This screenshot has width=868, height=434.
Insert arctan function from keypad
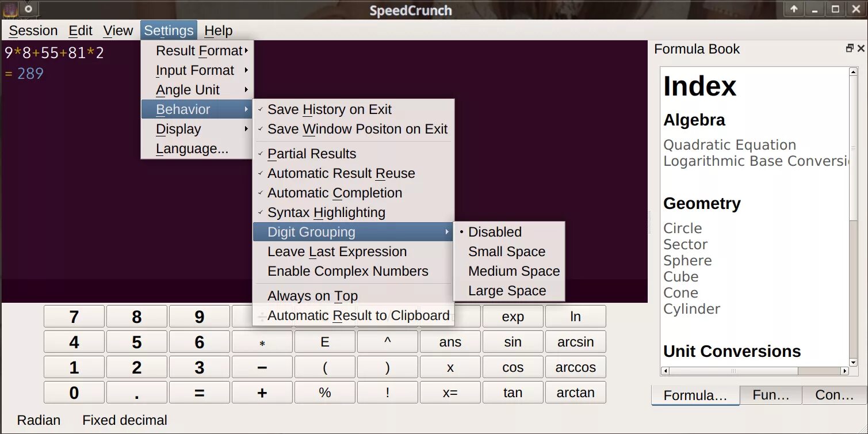[576, 393]
